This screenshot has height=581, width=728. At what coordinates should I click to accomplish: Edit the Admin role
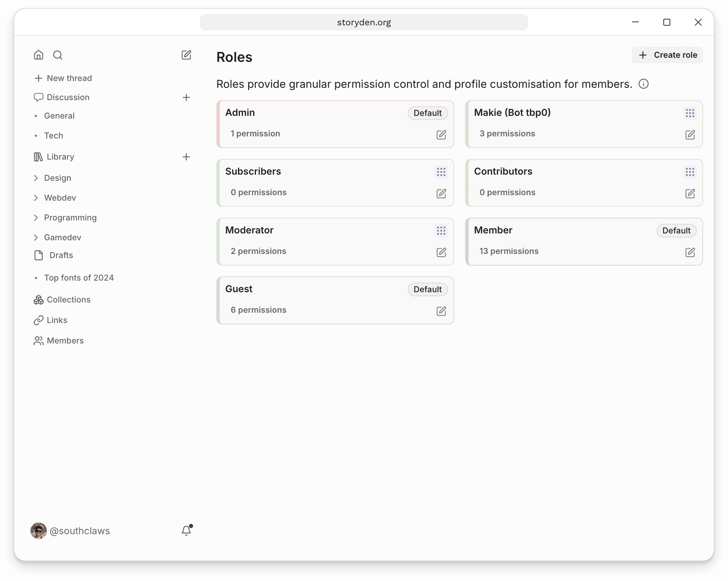(441, 135)
